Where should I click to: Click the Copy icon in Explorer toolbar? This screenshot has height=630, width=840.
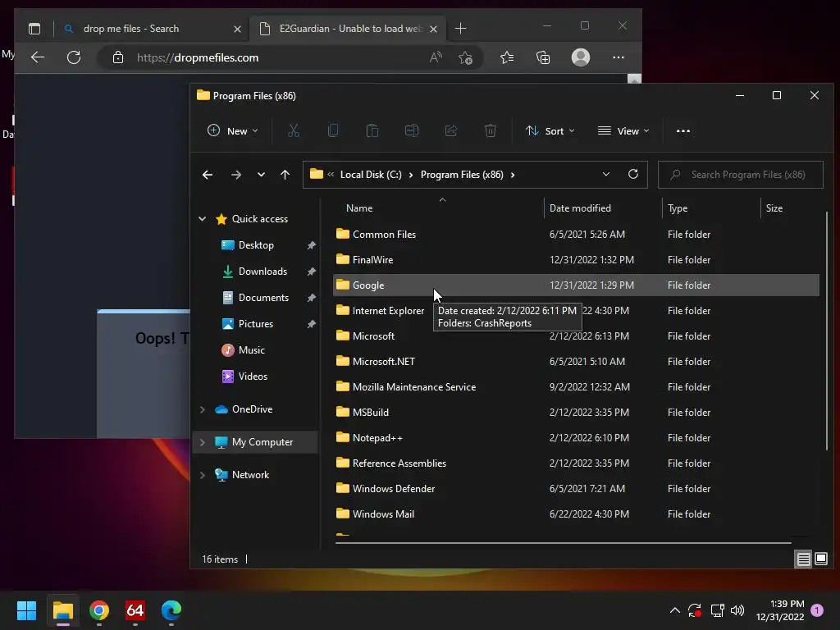pyautogui.click(x=333, y=130)
